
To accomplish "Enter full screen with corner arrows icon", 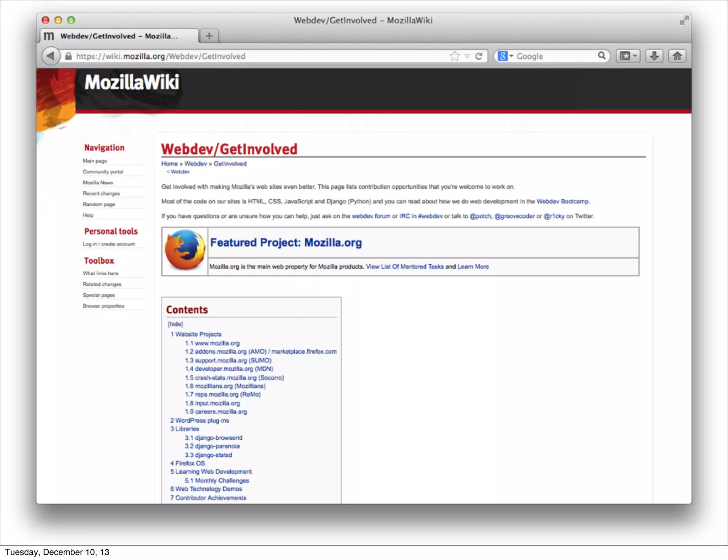I will click(x=684, y=21).
